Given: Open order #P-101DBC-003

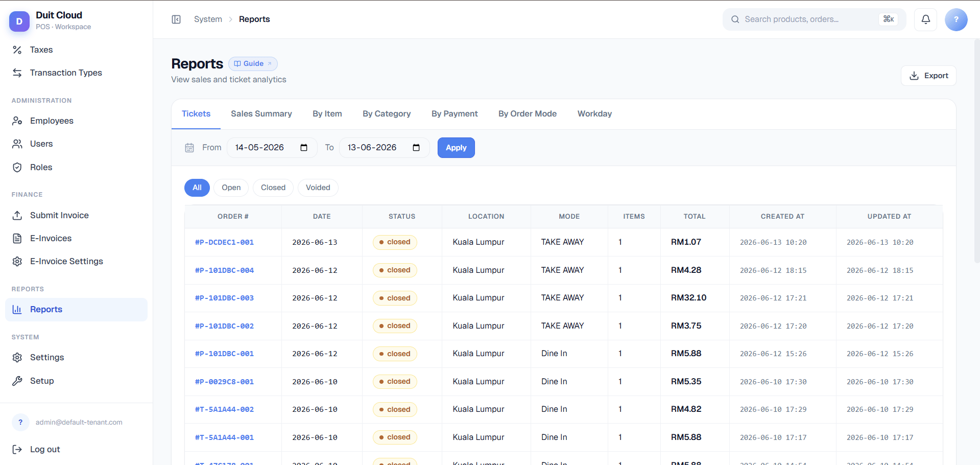Looking at the screenshot, I should tap(224, 298).
